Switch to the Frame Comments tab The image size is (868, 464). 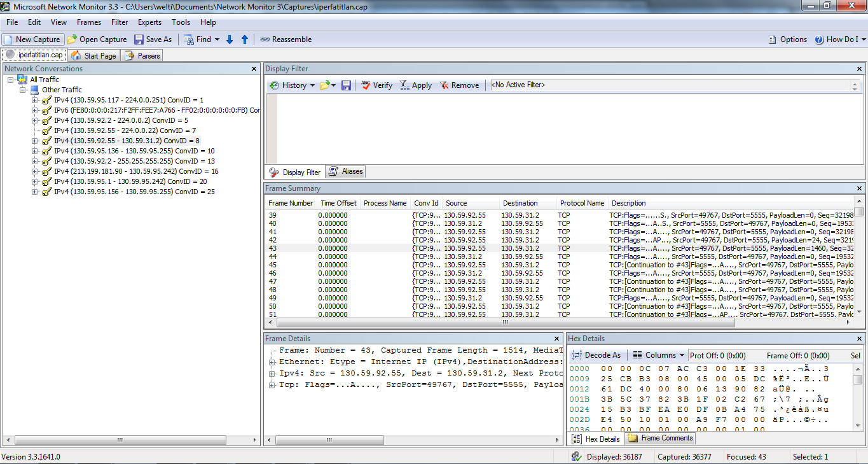click(661, 438)
